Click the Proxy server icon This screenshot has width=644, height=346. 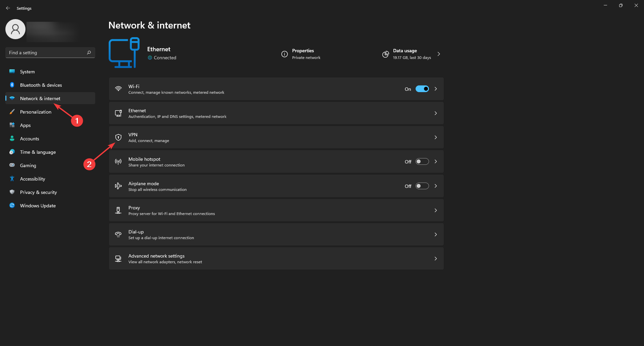click(x=118, y=210)
